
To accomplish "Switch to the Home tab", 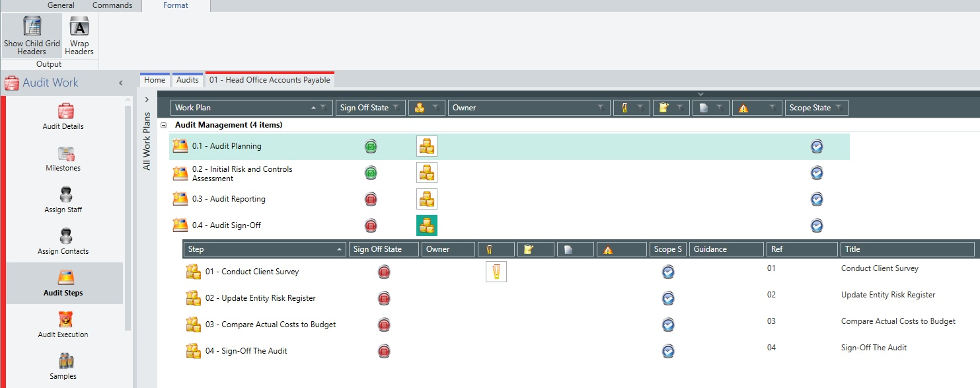I will coord(155,80).
